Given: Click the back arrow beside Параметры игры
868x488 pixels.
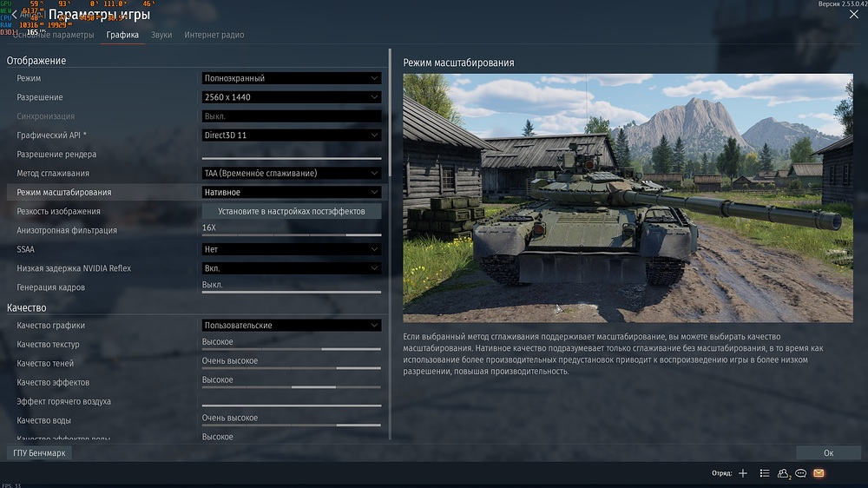Looking at the screenshot, I should point(13,15).
